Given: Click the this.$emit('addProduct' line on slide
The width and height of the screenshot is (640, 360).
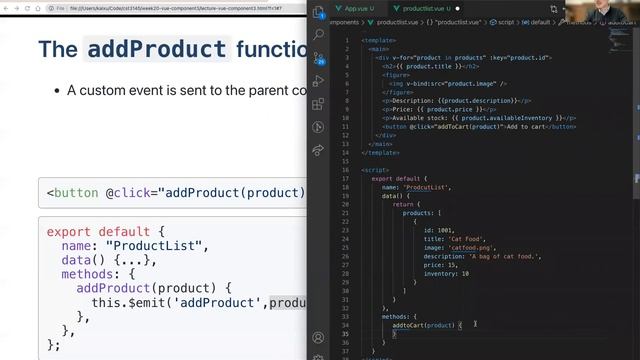Looking at the screenshot, I should coord(199,303).
